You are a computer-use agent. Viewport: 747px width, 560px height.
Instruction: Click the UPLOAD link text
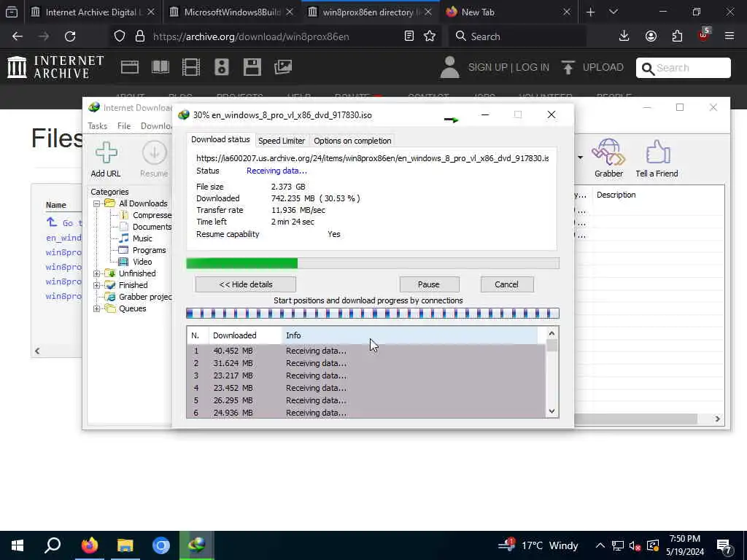pos(603,68)
